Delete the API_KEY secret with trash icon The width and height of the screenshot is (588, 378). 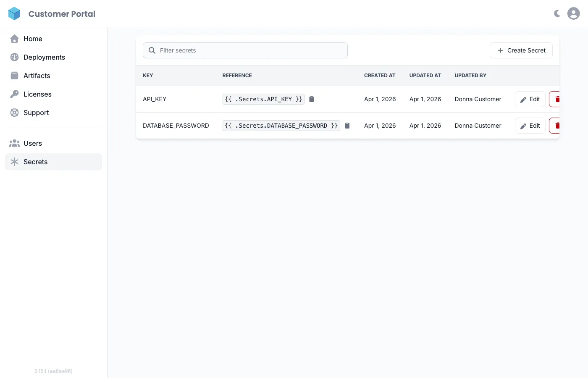click(x=557, y=99)
